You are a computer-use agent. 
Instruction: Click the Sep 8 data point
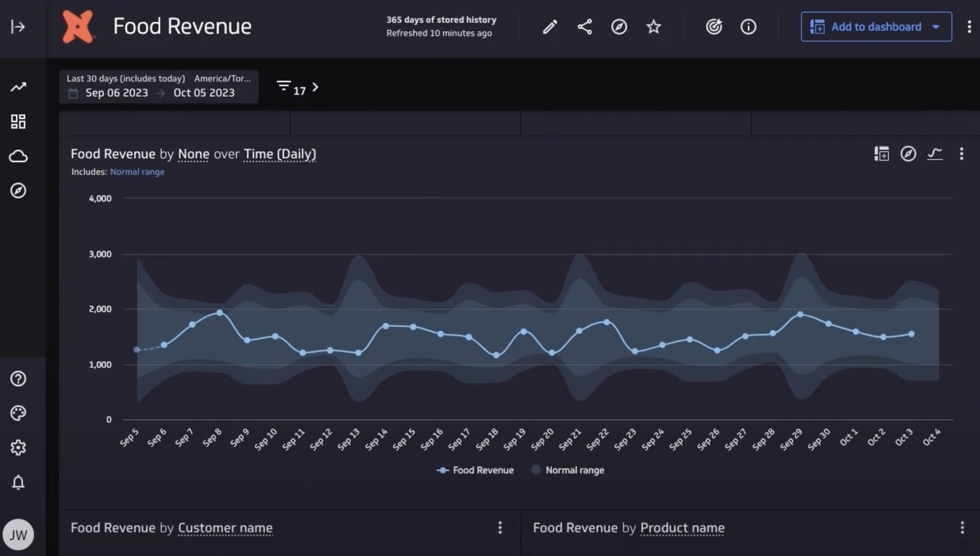point(220,312)
